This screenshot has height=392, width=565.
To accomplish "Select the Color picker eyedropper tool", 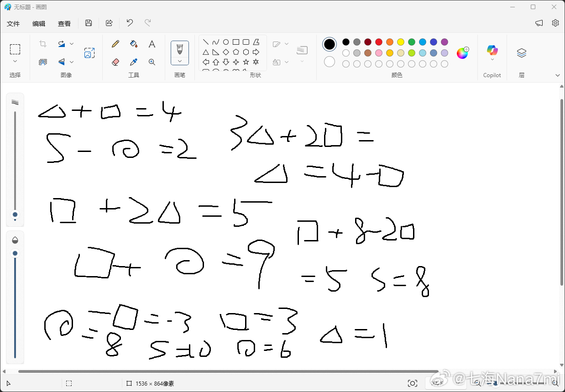I will click(134, 62).
